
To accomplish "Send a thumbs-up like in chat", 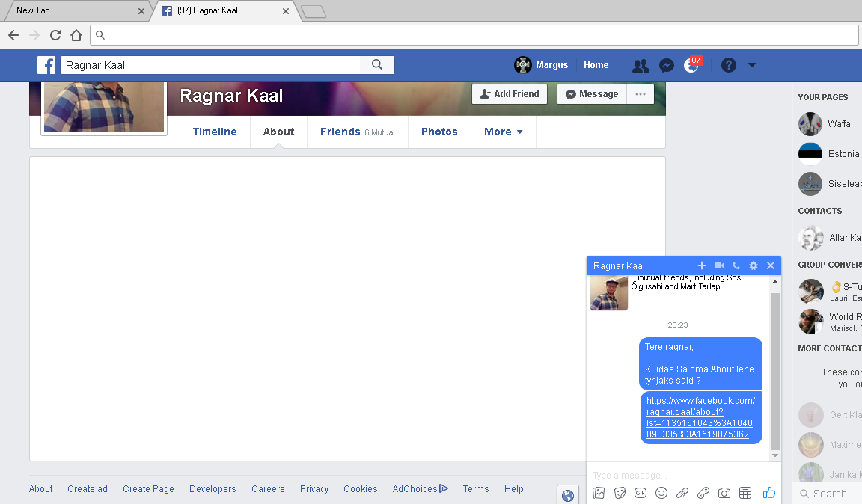I will [x=768, y=493].
